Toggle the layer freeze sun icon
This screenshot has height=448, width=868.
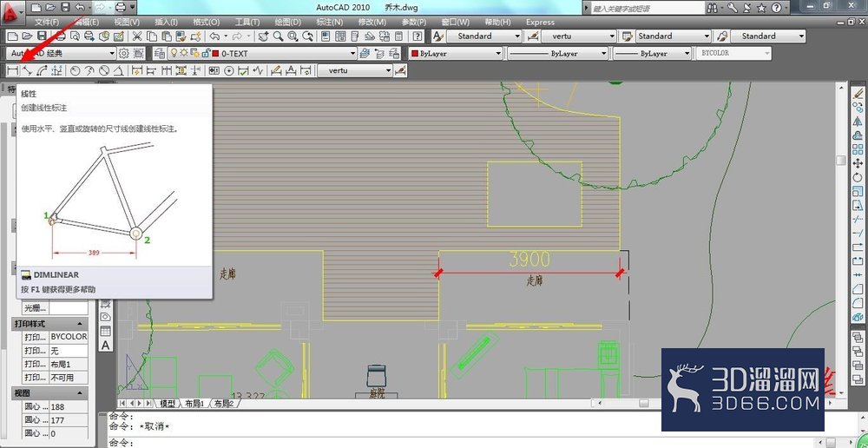(184, 53)
